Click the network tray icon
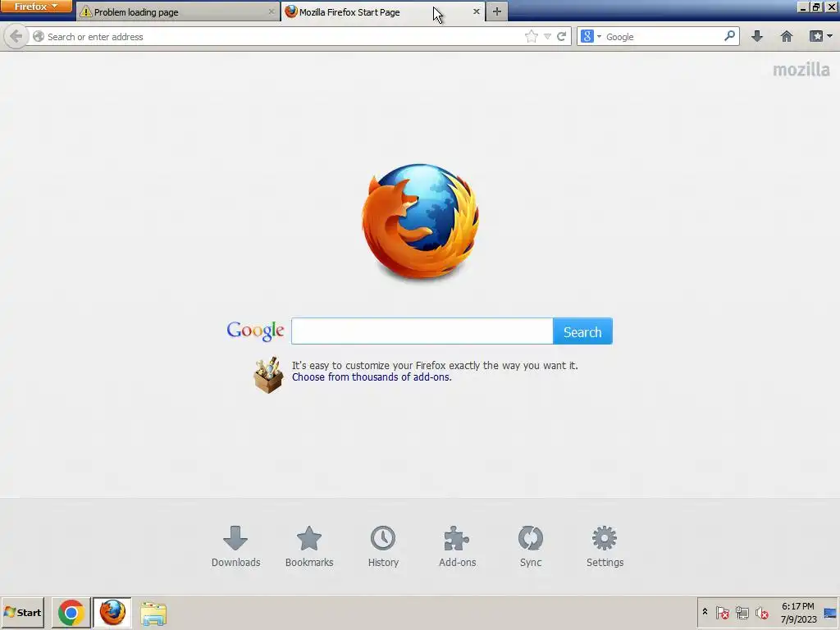 (742, 612)
